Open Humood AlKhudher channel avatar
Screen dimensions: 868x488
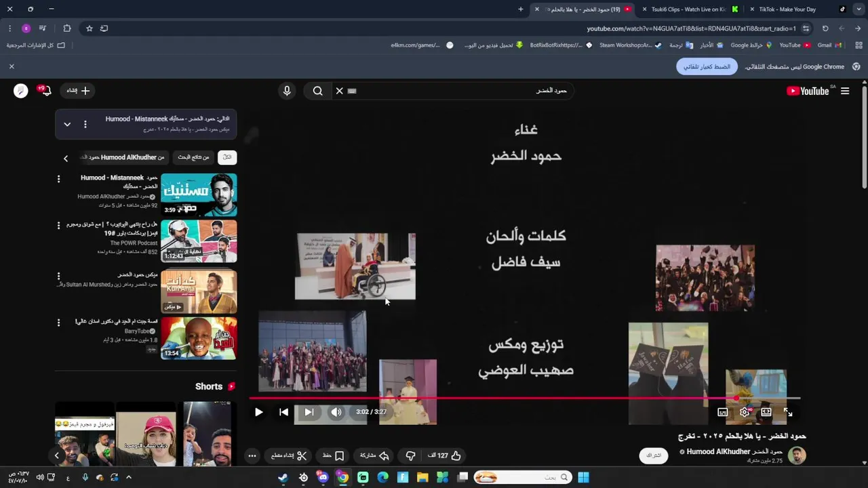tap(797, 455)
